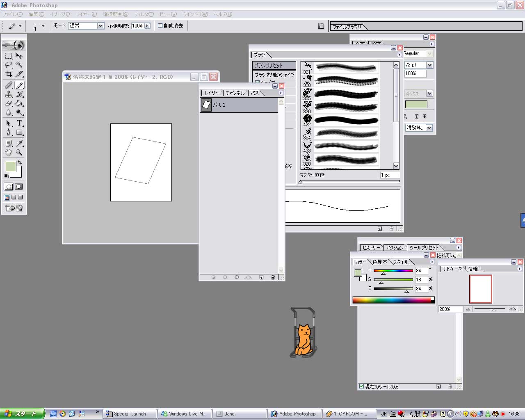Open the 72 pt font size dropdown
525x420 pixels.
click(x=429, y=65)
